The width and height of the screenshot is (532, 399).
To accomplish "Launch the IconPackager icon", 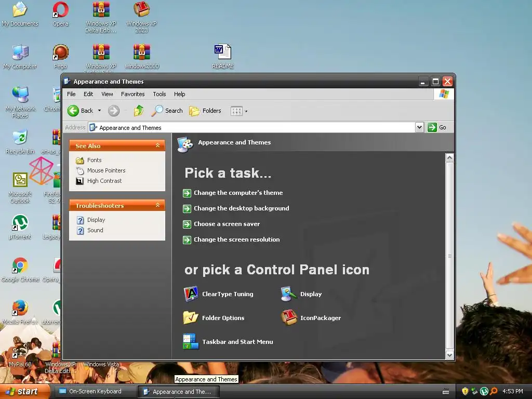I will pyautogui.click(x=311, y=318).
